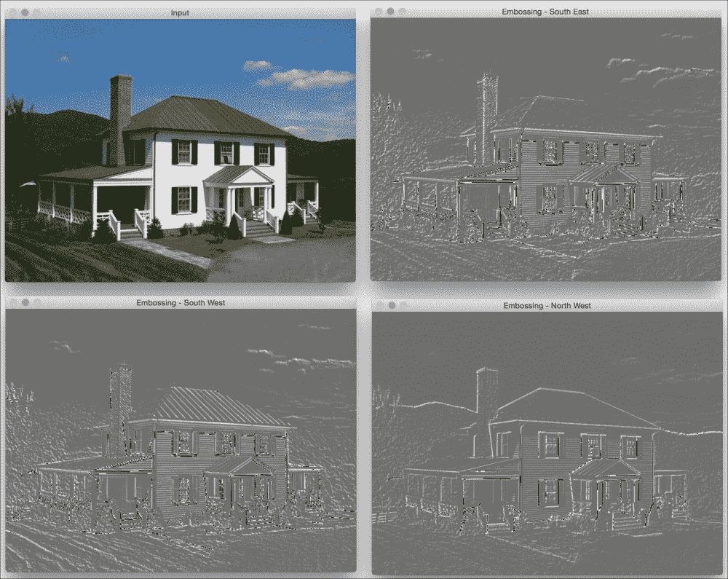The image size is (728, 579).
Task: Click the South East embossed image
Action: click(546, 149)
